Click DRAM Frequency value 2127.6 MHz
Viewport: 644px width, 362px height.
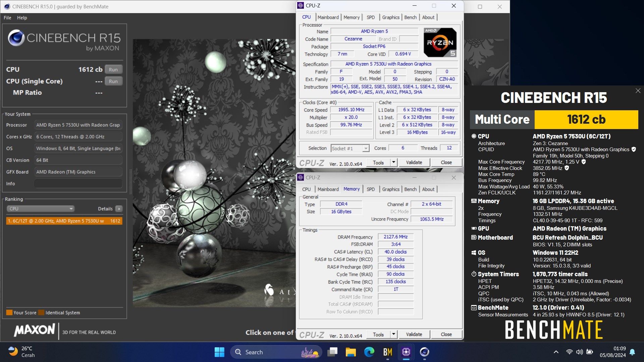[x=395, y=237]
